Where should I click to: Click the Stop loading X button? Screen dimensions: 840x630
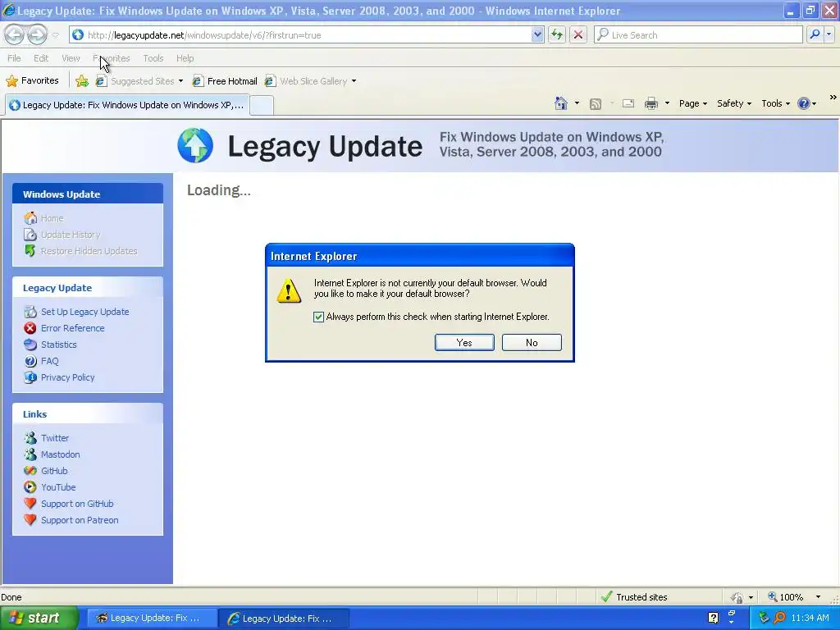click(x=578, y=34)
